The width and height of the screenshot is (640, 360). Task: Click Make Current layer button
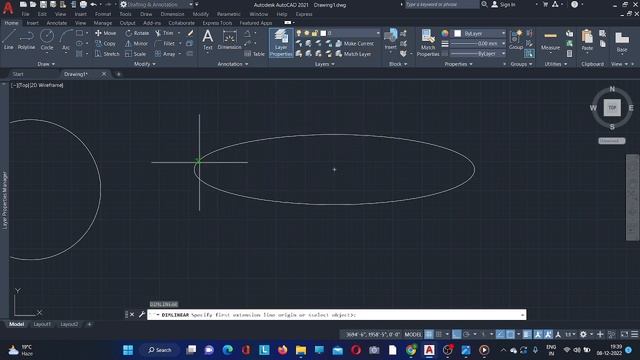pos(354,43)
